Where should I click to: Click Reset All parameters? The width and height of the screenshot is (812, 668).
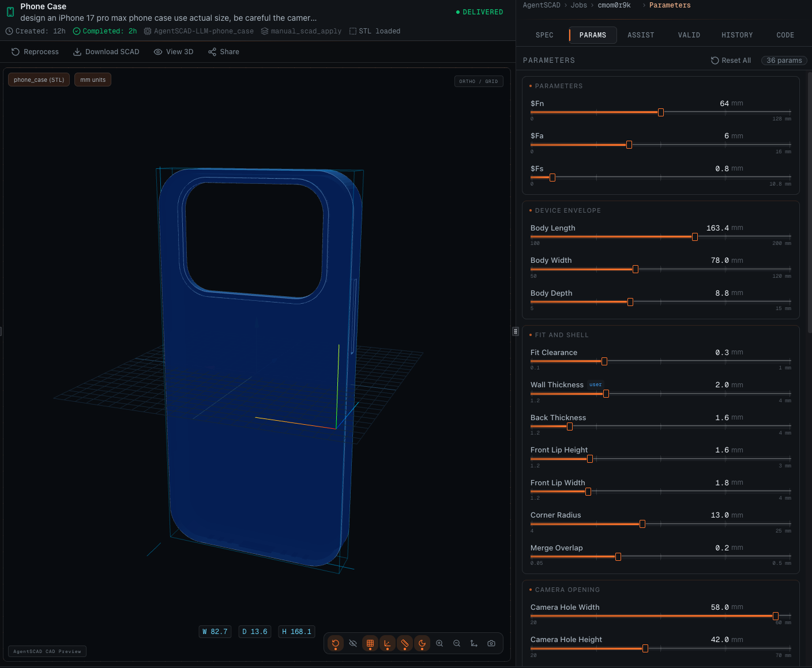[731, 61]
